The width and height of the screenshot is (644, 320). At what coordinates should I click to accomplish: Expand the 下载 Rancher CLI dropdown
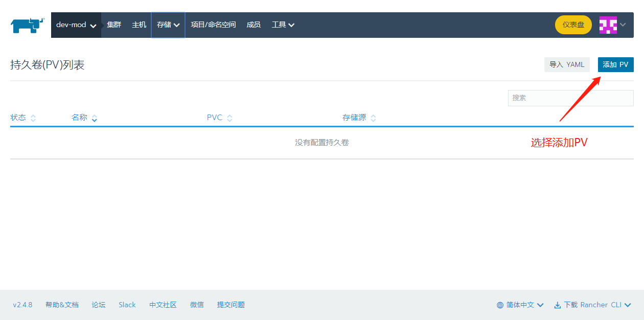click(629, 305)
